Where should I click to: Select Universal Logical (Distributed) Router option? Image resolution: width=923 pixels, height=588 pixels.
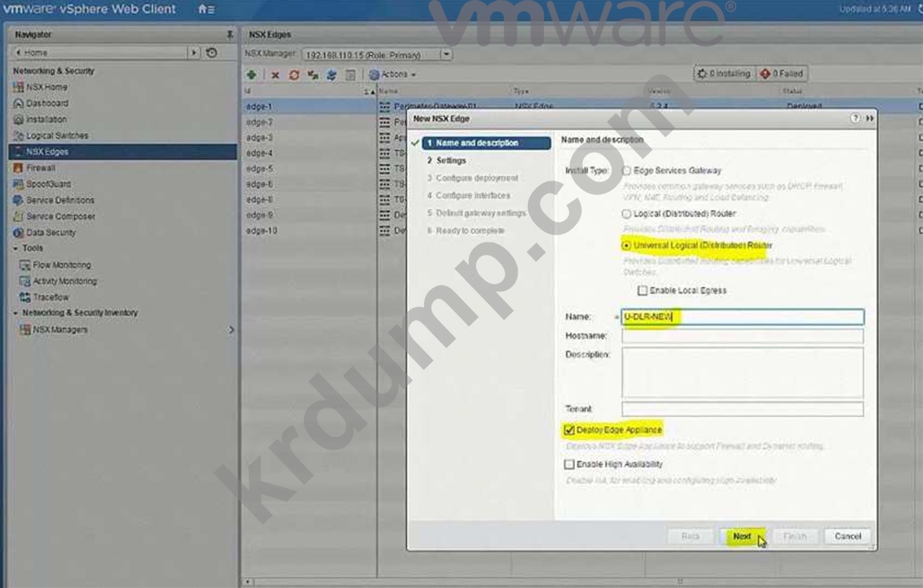coord(626,246)
